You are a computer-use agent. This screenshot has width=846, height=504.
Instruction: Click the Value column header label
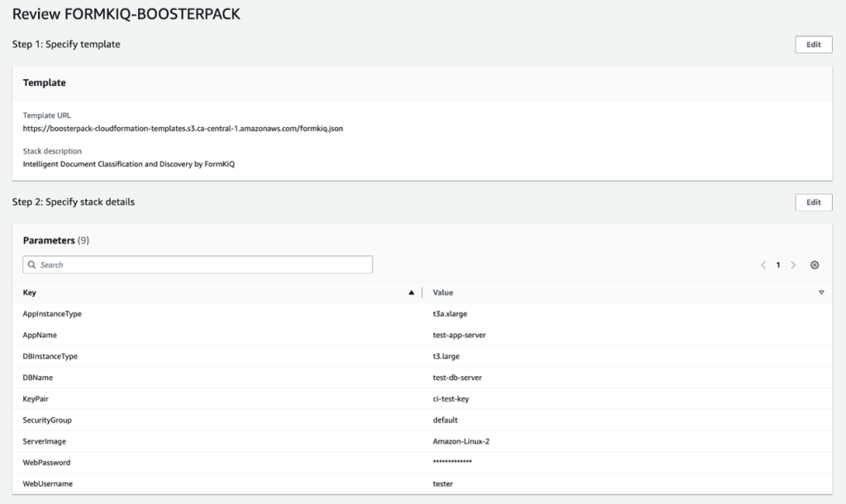(x=443, y=292)
